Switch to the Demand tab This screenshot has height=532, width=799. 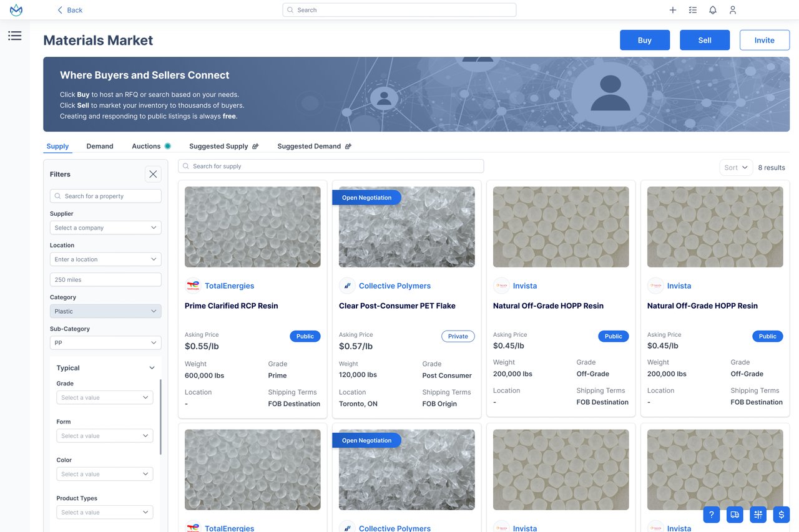point(99,146)
